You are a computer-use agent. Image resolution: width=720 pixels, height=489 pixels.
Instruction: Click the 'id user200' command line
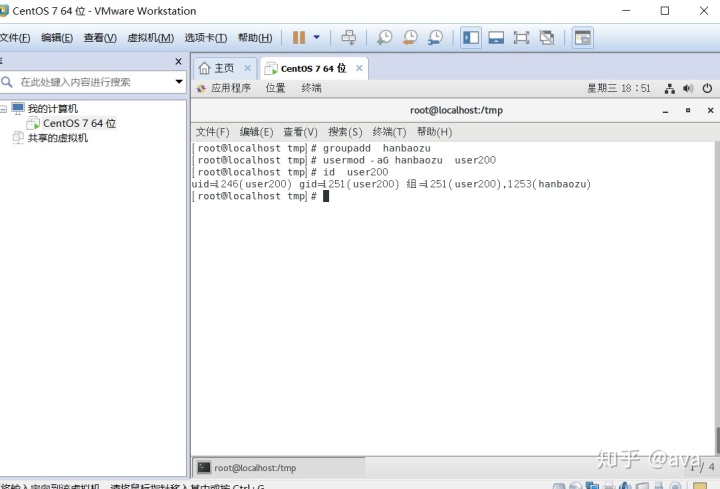coord(290,172)
